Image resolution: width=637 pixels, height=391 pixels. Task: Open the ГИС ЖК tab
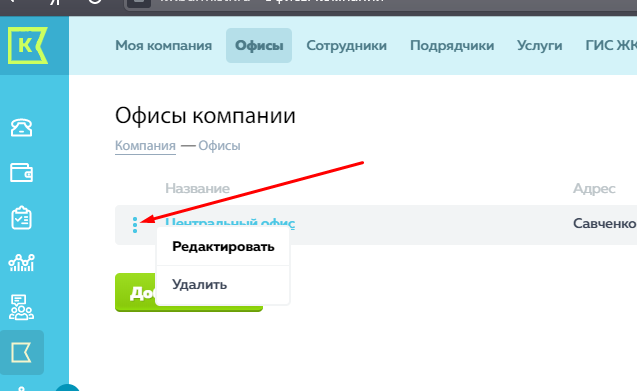coord(611,46)
